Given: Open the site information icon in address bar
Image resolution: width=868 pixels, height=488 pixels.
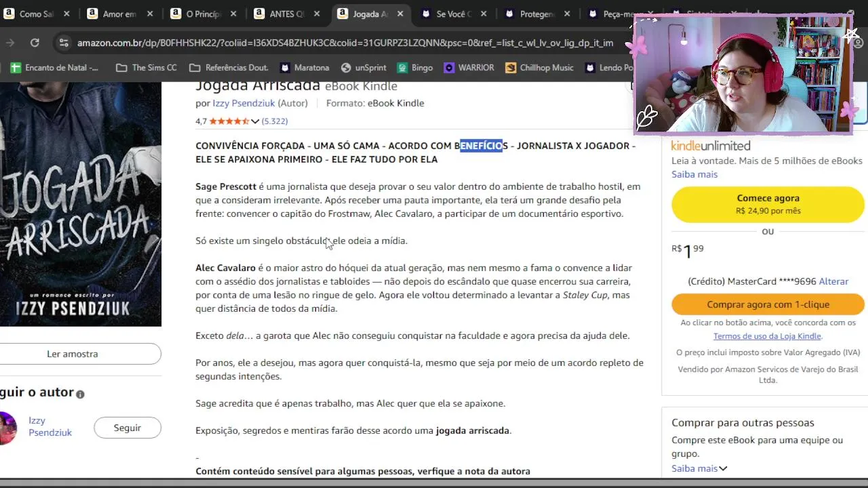Looking at the screenshot, I should (64, 43).
